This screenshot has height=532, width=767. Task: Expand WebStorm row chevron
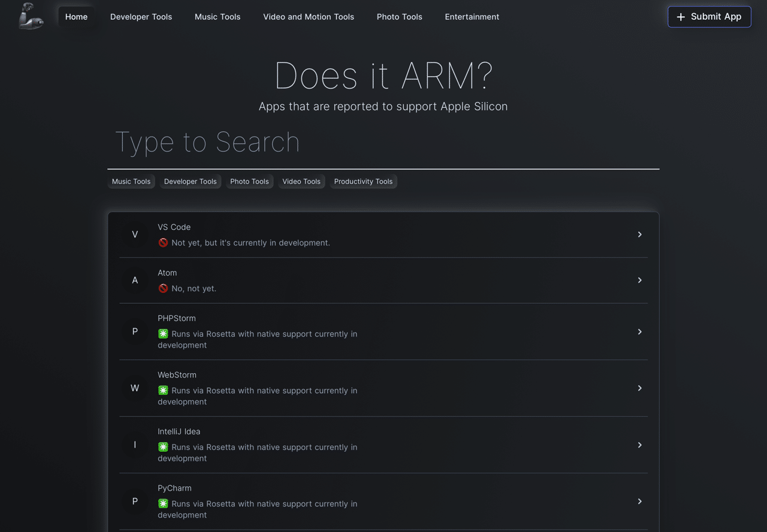coord(639,388)
